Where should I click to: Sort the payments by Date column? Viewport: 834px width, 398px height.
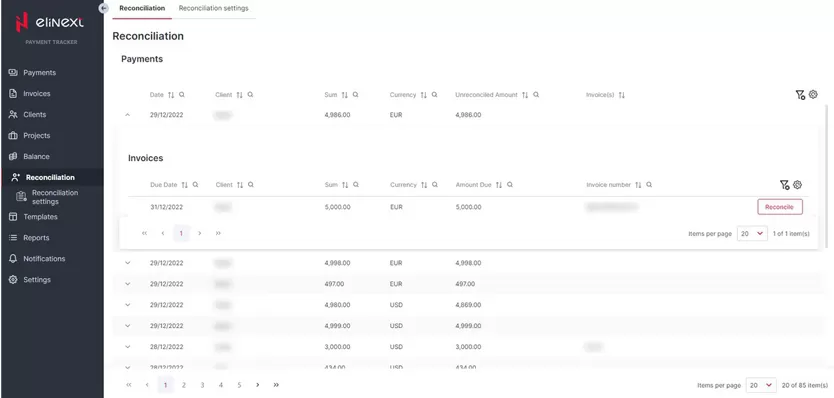(171, 95)
